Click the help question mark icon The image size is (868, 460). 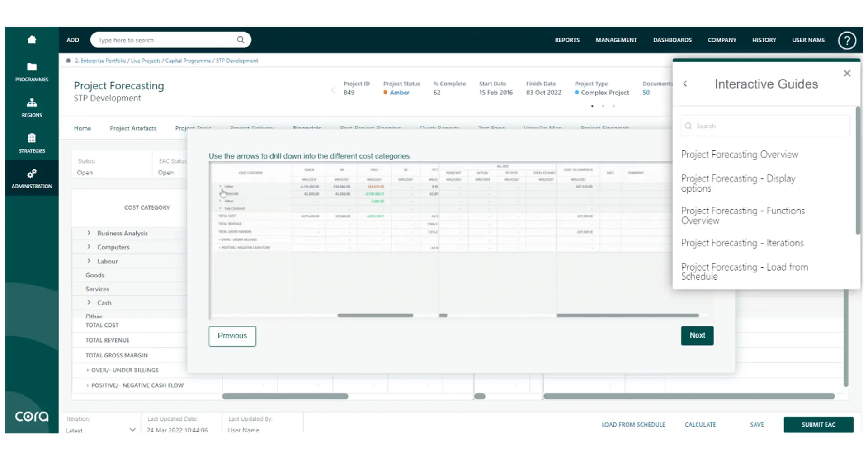pos(847,40)
